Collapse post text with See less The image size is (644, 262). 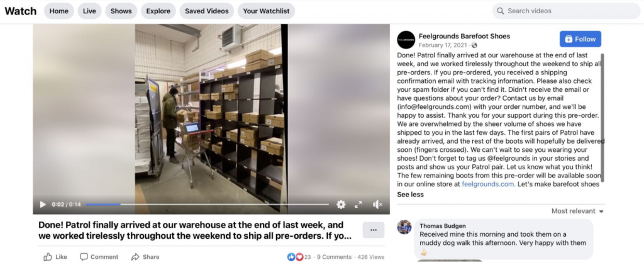click(410, 195)
